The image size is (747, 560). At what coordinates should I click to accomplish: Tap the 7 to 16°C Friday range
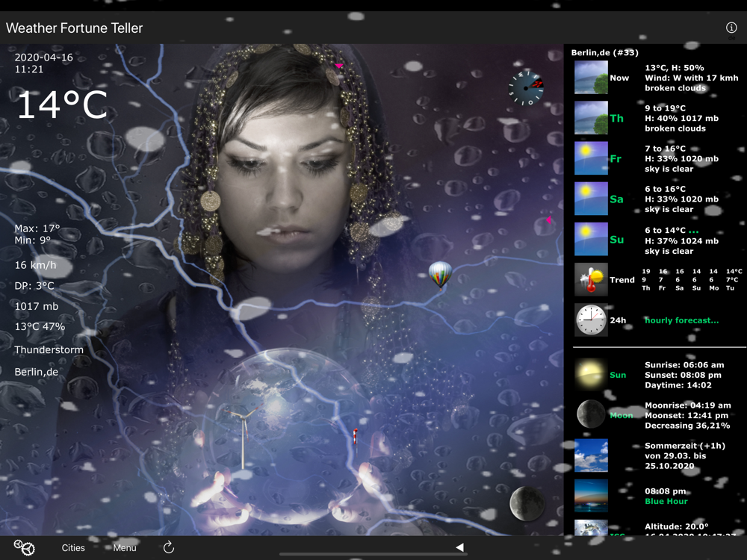coord(665,149)
